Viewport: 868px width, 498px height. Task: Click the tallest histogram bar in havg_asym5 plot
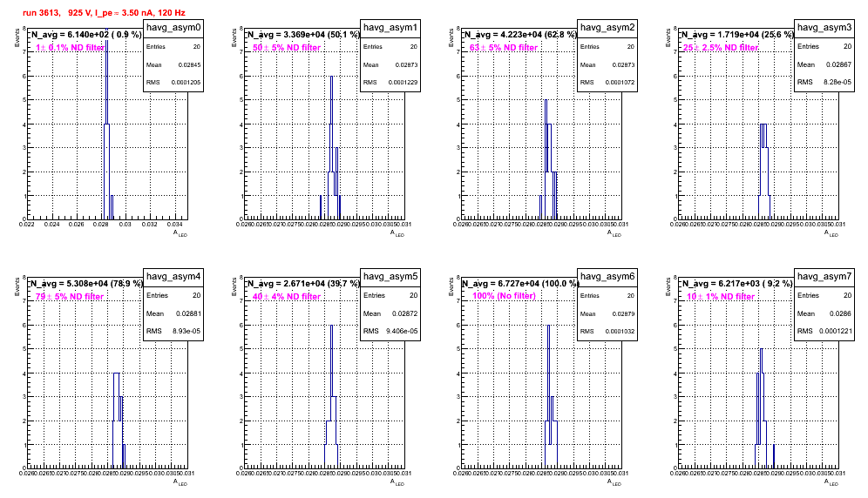click(x=331, y=397)
